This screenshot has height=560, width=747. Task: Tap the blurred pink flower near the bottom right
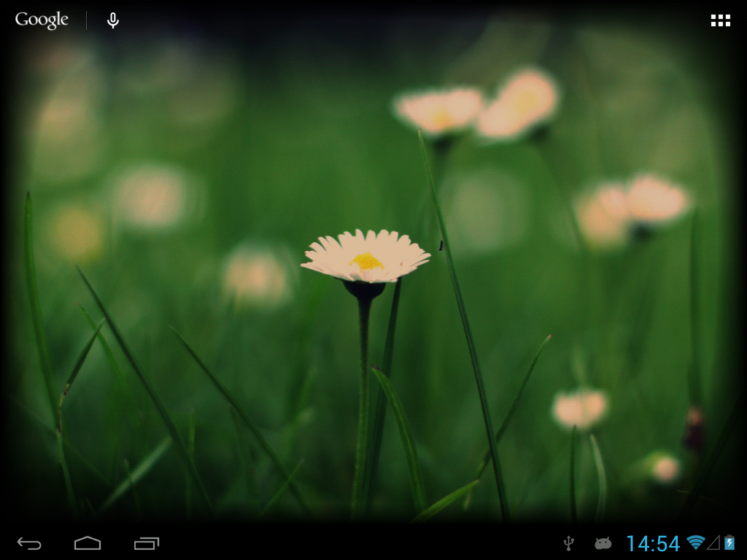(579, 408)
